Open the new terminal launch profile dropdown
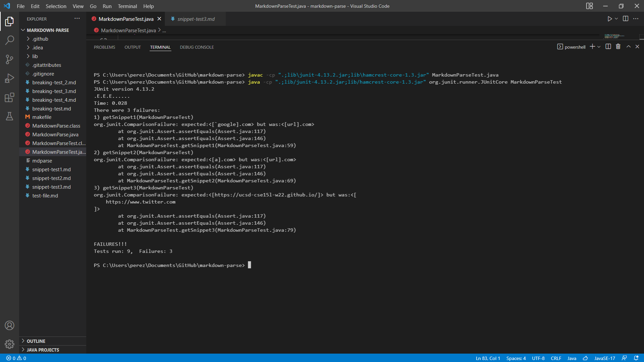644x362 pixels. coord(599,47)
